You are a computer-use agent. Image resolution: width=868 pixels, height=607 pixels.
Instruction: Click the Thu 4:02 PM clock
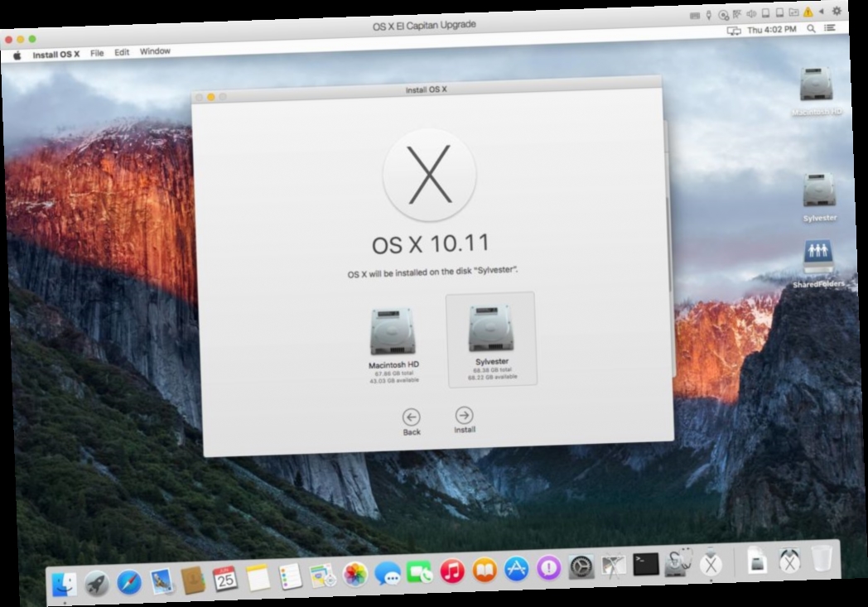point(772,29)
